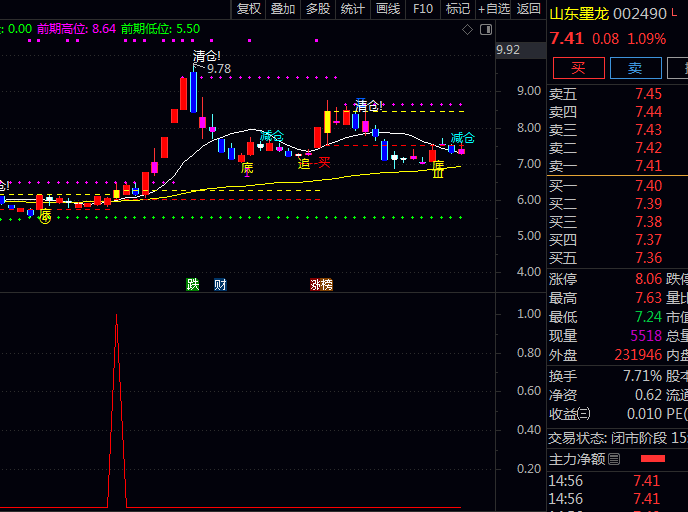
Task: Add stock via +自选 button
Action: click(494, 9)
